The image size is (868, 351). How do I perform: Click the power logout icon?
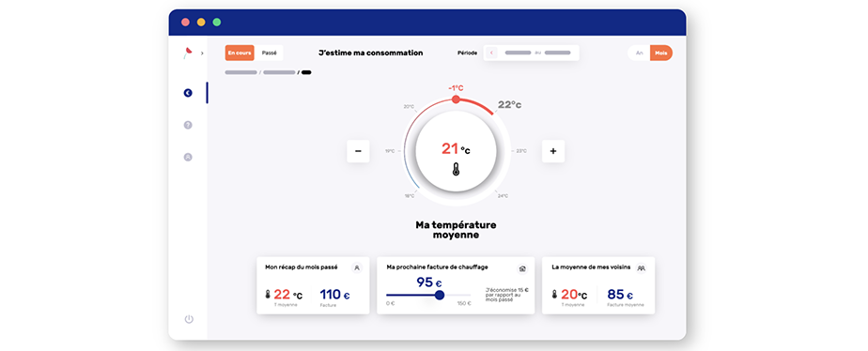coord(189,319)
